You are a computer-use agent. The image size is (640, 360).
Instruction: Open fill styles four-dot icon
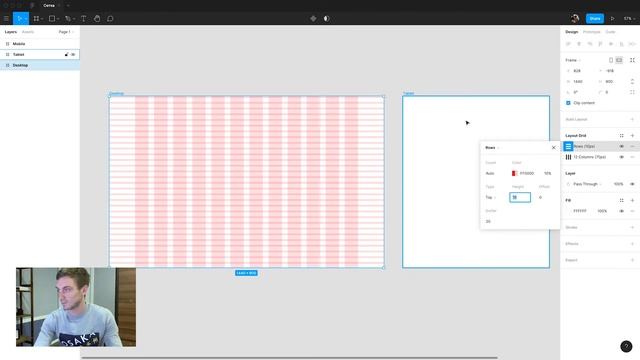[x=622, y=200]
